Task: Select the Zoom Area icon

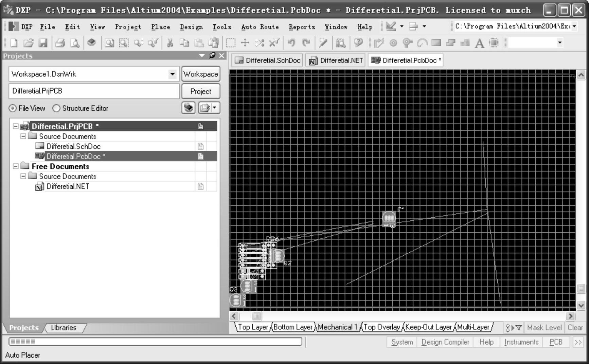Action: [123, 43]
